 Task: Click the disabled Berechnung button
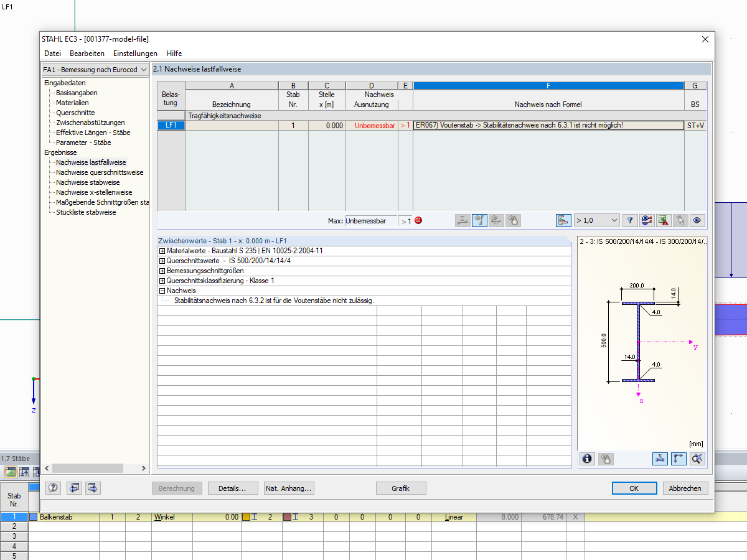coord(177,488)
